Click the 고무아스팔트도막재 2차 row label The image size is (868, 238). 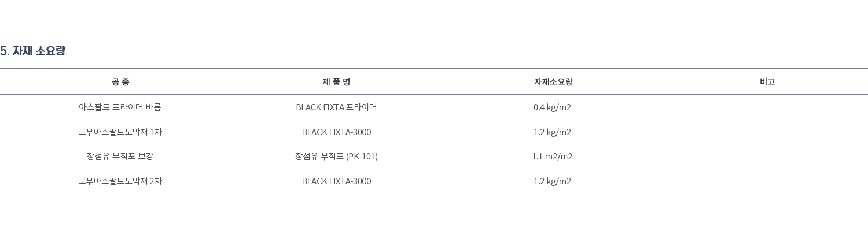(120, 181)
